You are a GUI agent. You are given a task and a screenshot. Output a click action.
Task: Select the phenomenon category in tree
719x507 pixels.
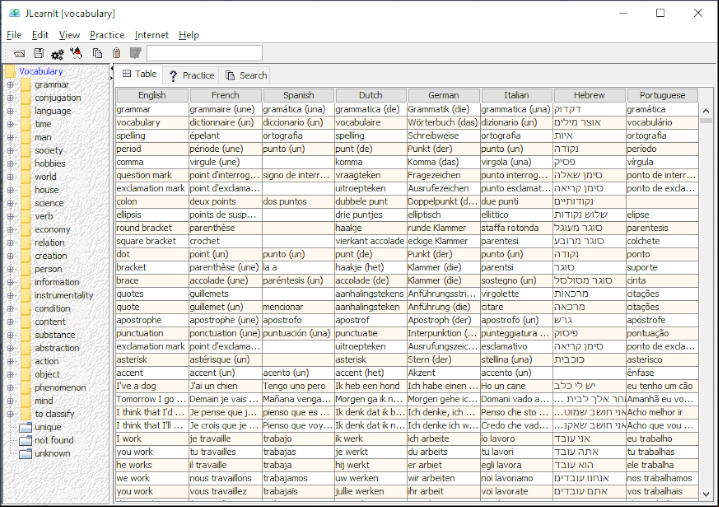60,388
